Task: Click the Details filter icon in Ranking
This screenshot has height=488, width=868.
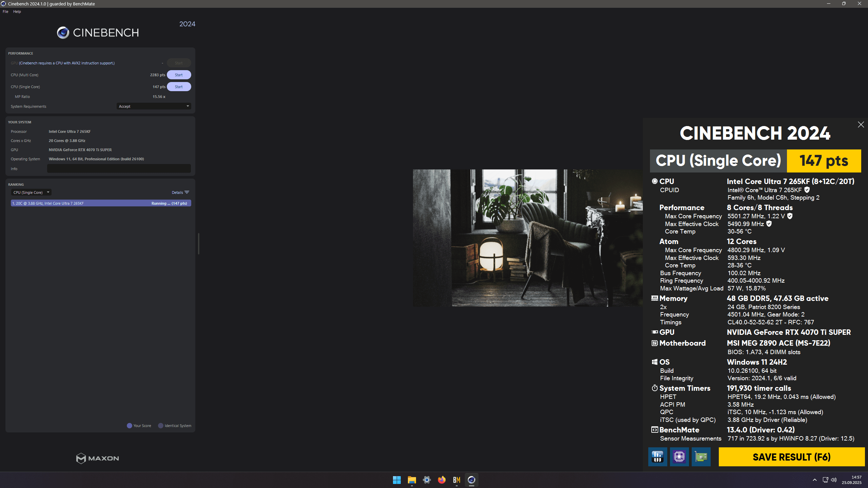Action: [x=187, y=192]
